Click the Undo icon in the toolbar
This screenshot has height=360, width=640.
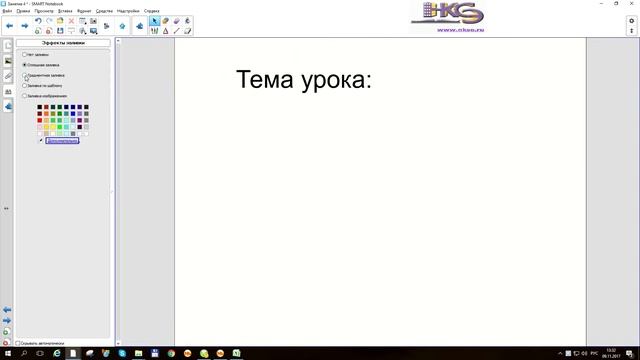click(38, 21)
